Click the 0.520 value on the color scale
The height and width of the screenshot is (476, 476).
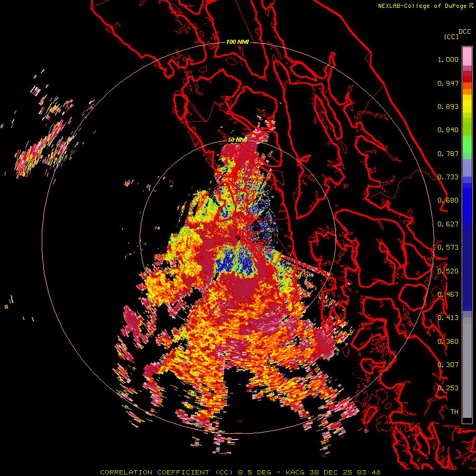[448, 271]
